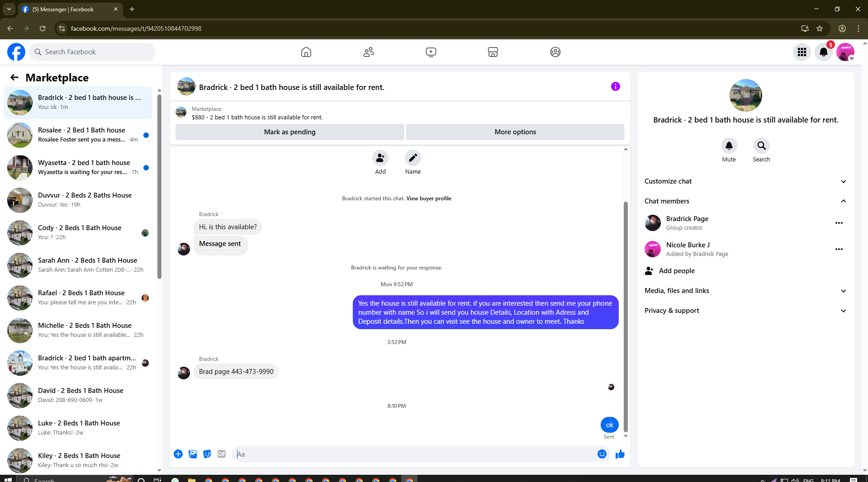Open the Friends icon in top navigation
The width and height of the screenshot is (868, 482).
(x=369, y=52)
